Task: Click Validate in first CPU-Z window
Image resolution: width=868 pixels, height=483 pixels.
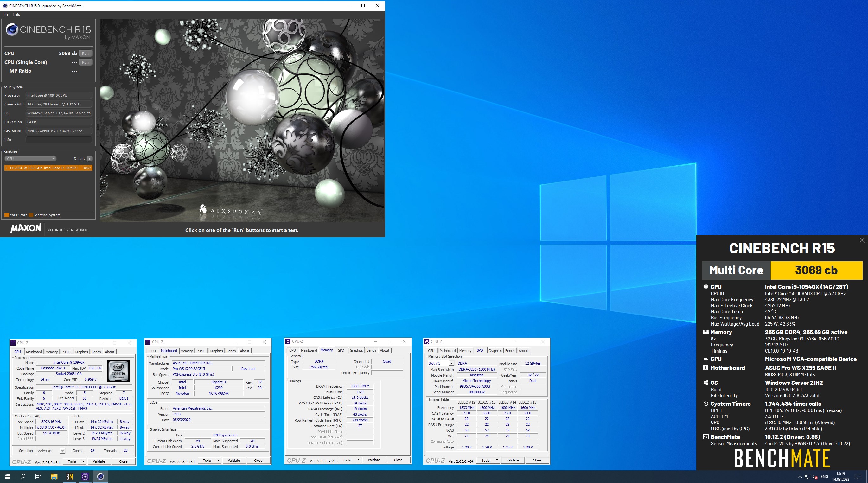Action: pyautogui.click(x=99, y=461)
